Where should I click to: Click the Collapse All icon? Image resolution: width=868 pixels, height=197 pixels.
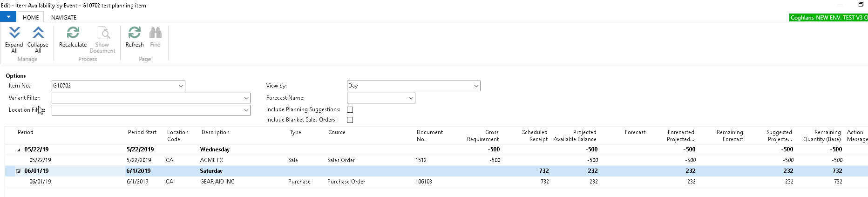[x=38, y=33]
